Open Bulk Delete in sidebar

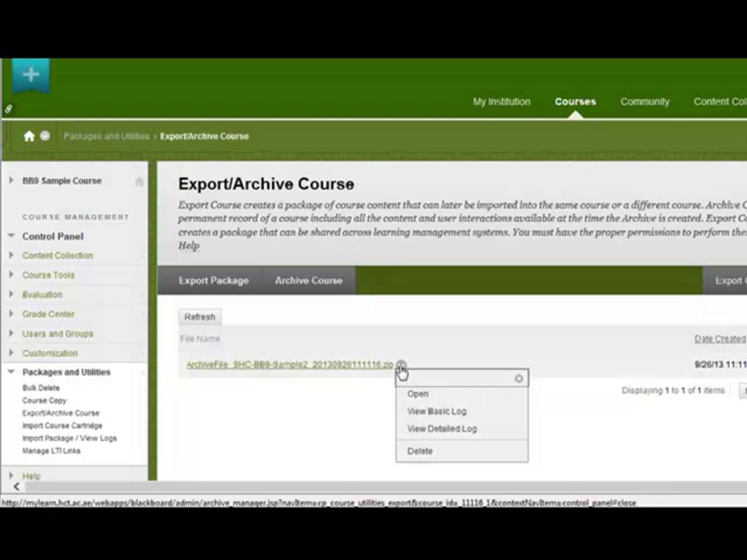tap(41, 388)
